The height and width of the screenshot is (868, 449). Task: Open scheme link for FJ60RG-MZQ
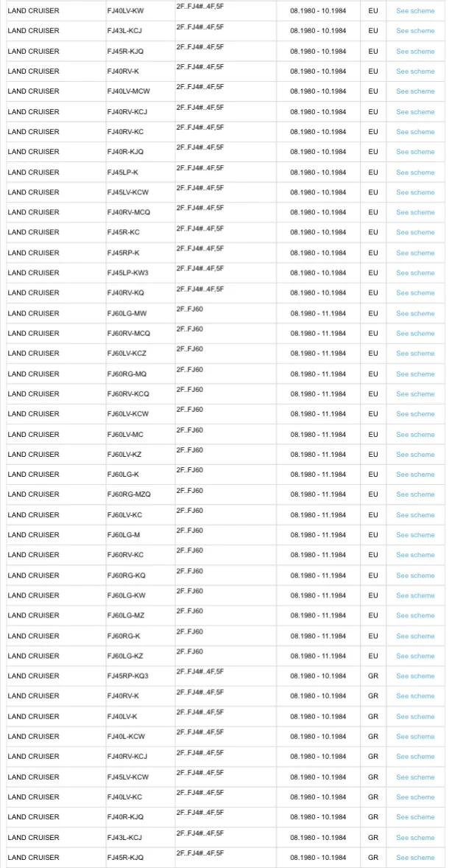coord(415,494)
